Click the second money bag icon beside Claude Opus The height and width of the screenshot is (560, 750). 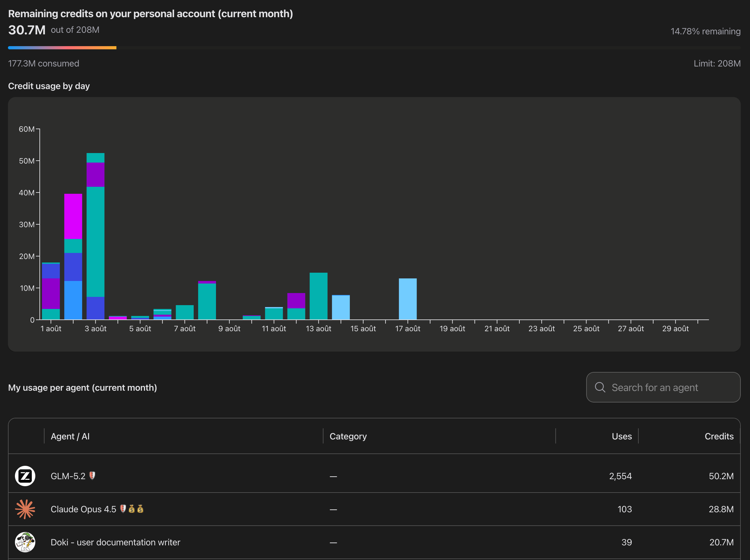[x=140, y=508]
